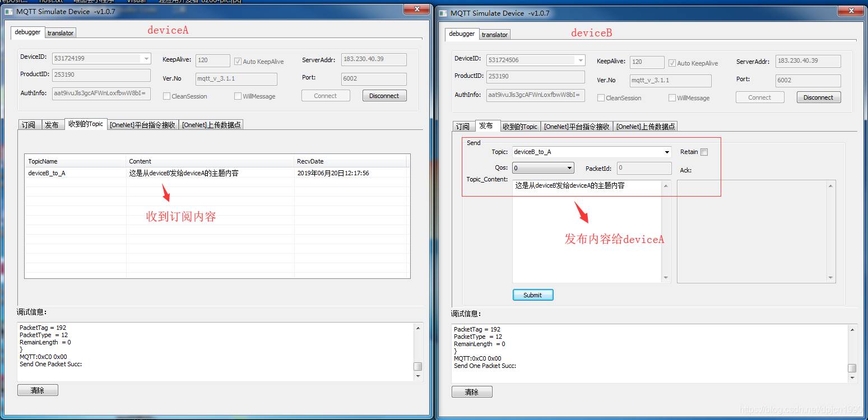Click the AuthInfo field in deviceA
868x420 pixels.
(101, 94)
